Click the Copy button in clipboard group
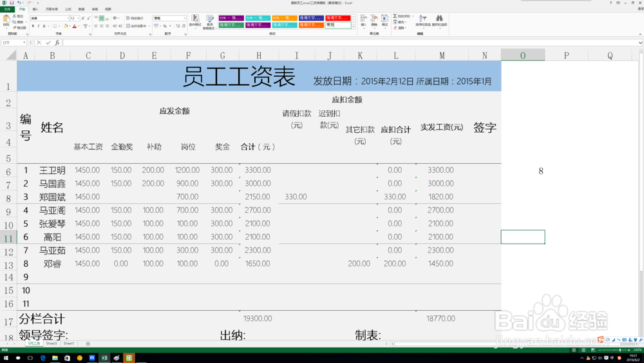This screenshot has height=363, width=644. (x=17, y=22)
